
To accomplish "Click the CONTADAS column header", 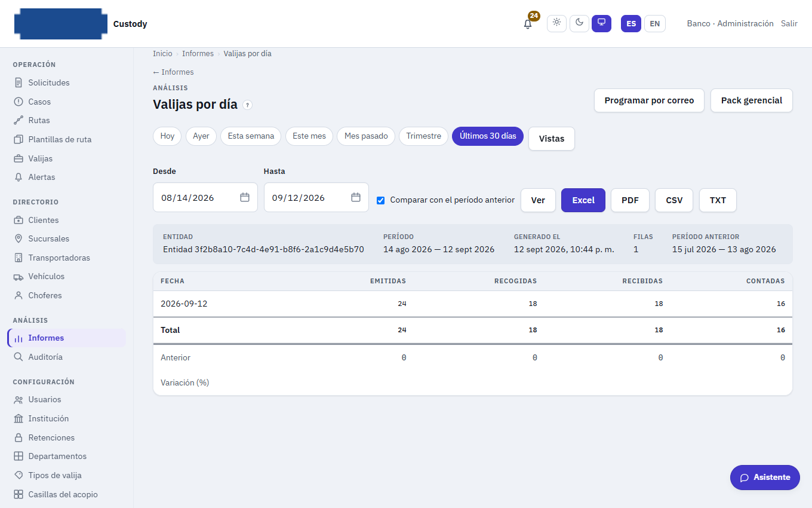I will (765, 281).
